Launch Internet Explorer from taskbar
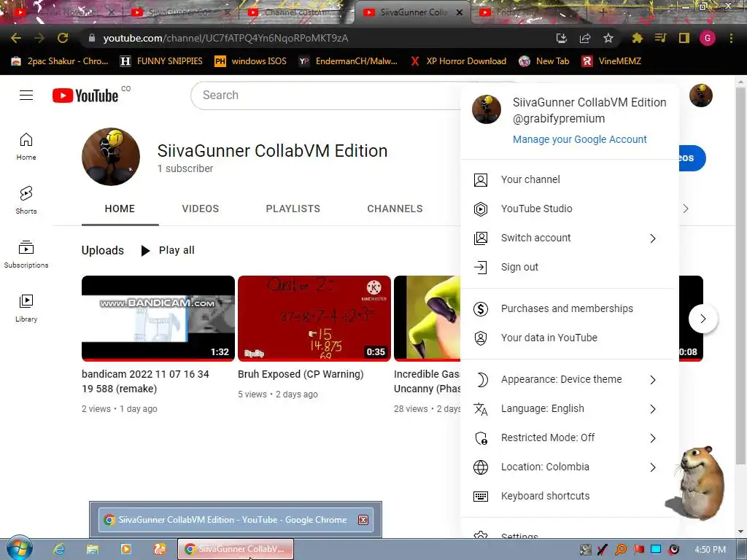This screenshot has width=747, height=560. [x=59, y=549]
